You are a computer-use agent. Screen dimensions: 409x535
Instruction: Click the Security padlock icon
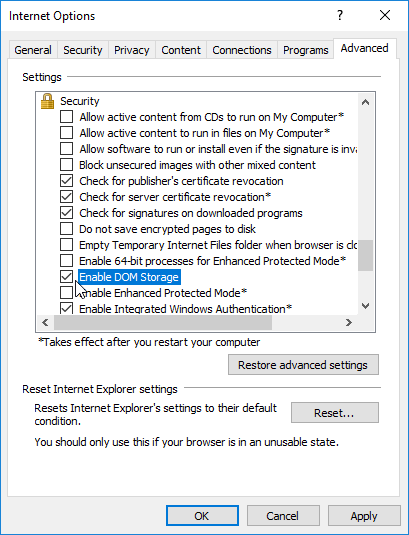[47, 101]
